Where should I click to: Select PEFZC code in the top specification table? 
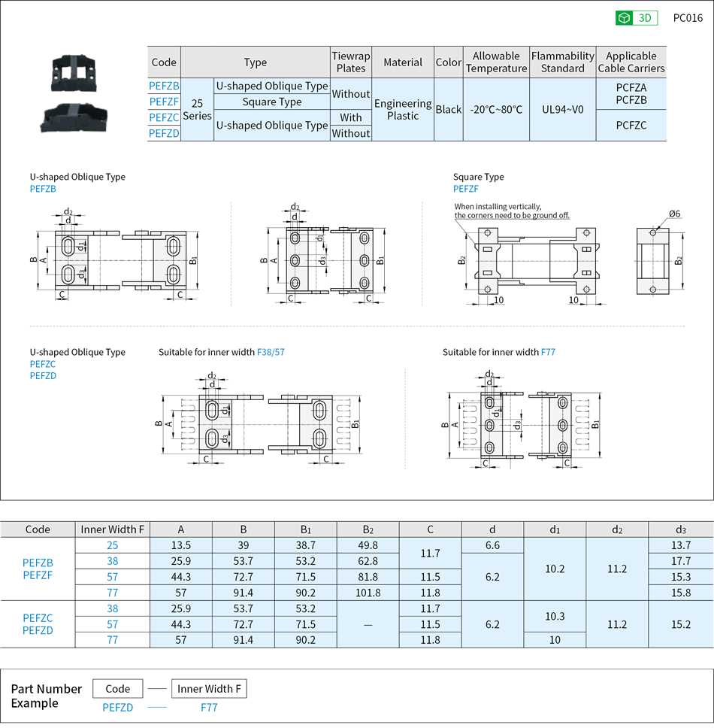pyautogui.click(x=164, y=117)
